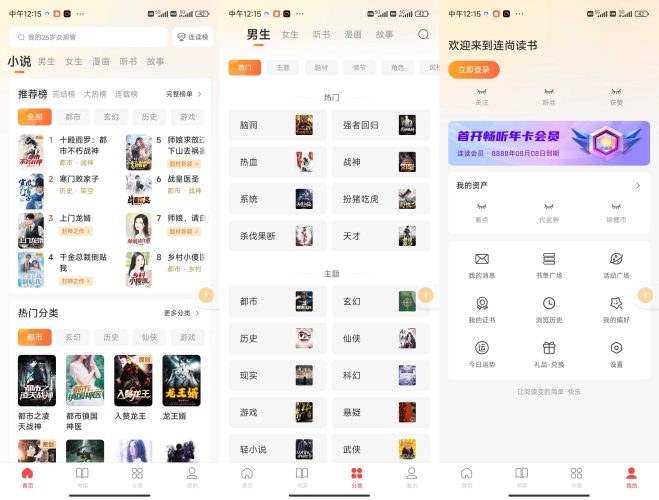Open Bookshelf icon in home screen bottom bar

[82, 474]
